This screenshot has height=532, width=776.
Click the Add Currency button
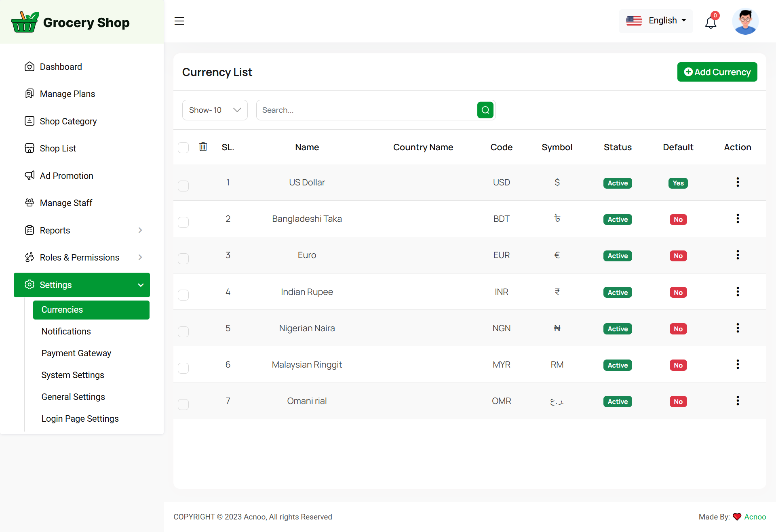click(717, 72)
